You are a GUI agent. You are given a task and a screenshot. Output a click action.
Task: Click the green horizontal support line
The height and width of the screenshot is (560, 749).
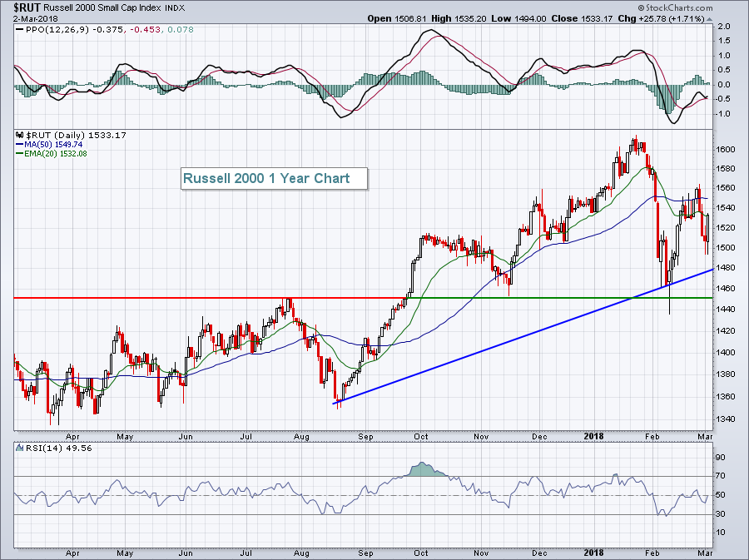pyautogui.click(x=560, y=298)
